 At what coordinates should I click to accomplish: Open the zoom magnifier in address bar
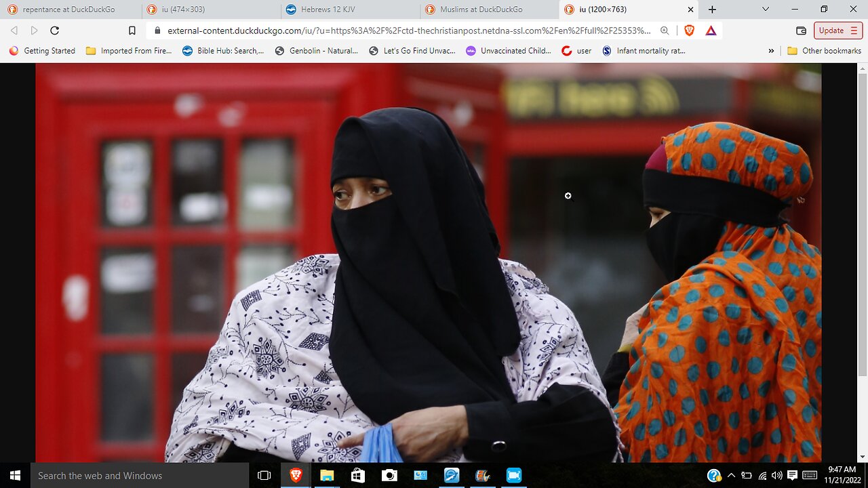click(665, 30)
